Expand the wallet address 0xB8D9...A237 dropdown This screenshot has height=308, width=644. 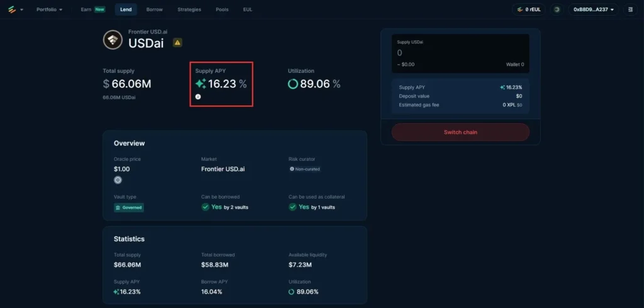pos(593,9)
